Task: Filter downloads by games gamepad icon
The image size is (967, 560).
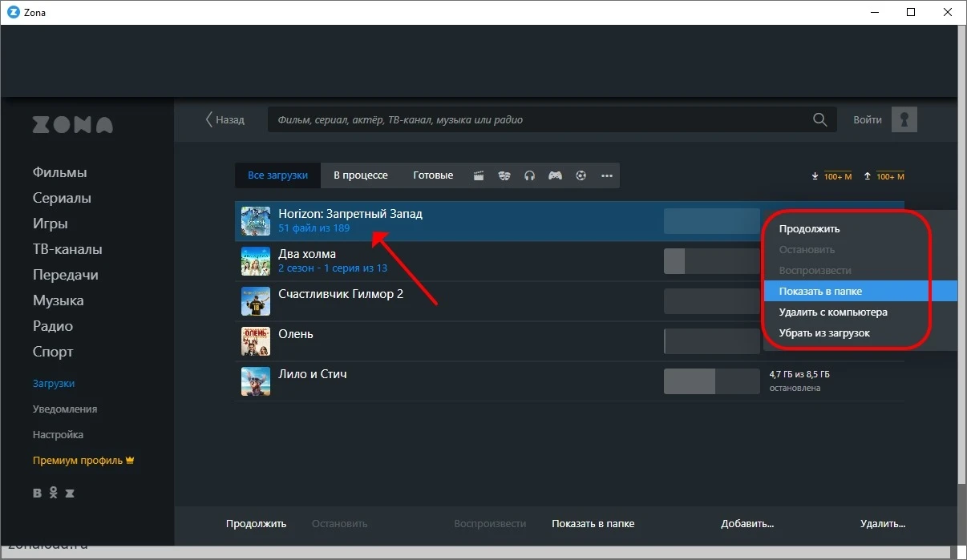Action: point(555,175)
